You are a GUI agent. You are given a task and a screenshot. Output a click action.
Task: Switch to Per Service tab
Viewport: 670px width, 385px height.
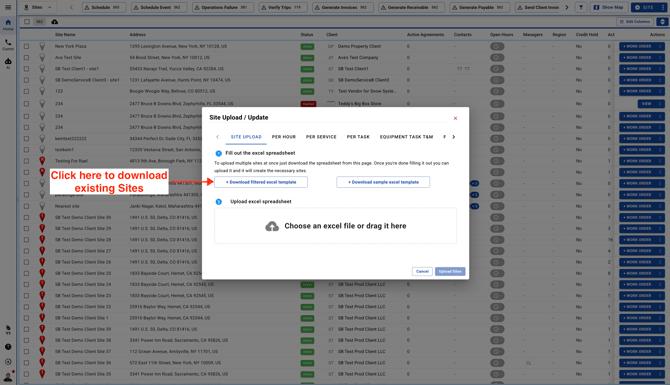point(321,137)
